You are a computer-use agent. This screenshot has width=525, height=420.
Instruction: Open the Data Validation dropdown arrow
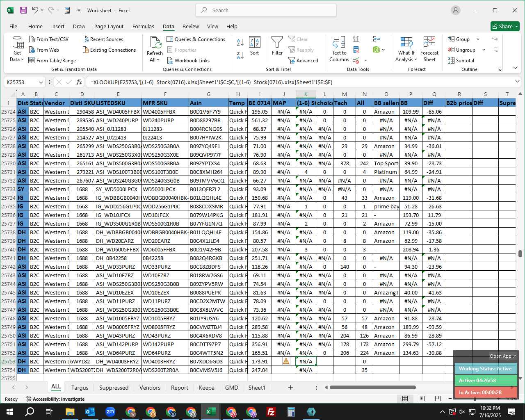[x=365, y=61]
